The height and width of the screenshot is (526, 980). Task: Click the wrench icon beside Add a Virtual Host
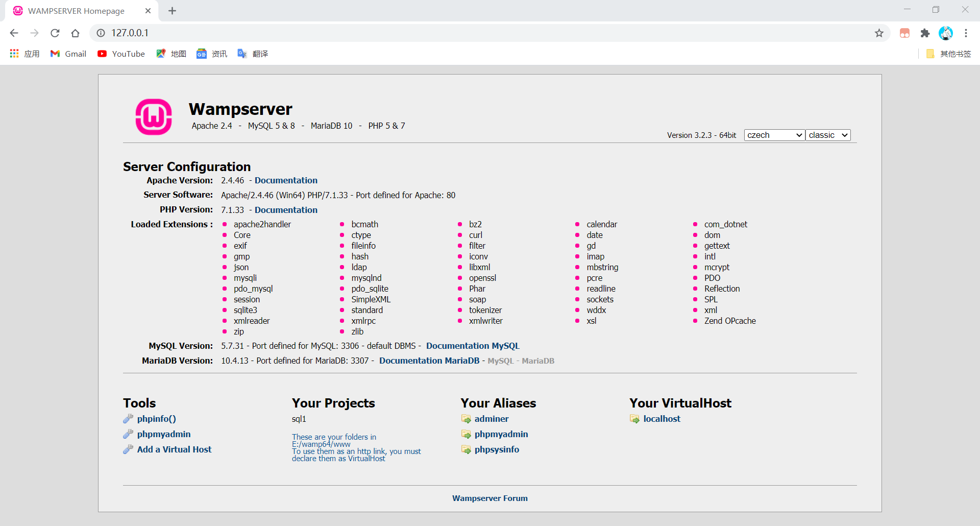pos(128,449)
